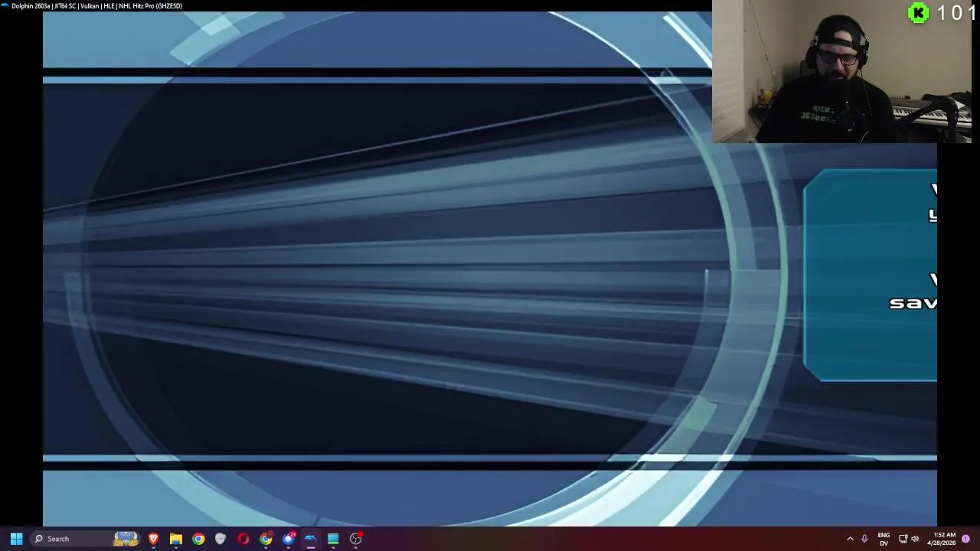The image size is (980, 551).
Task: Open the Windows Start menu
Action: click(16, 539)
